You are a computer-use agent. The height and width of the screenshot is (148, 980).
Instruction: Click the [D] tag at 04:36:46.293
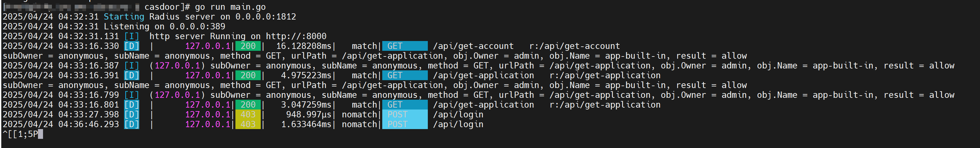click(132, 124)
